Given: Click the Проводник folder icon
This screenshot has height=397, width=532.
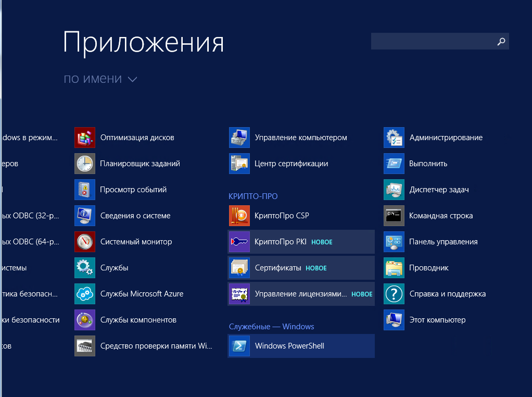Looking at the screenshot, I should (394, 268).
